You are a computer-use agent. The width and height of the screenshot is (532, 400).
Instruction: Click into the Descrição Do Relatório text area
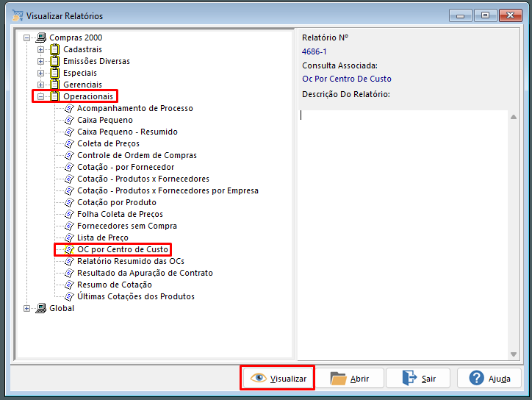pos(403,235)
